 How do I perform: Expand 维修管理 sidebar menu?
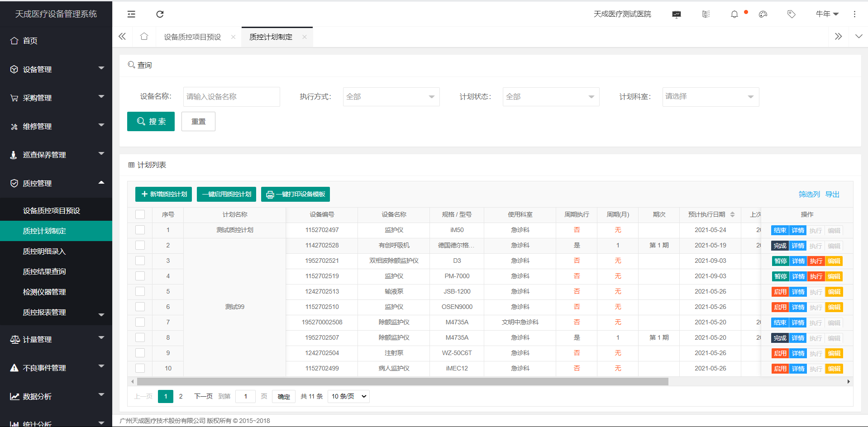pyautogui.click(x=56, y=126)
